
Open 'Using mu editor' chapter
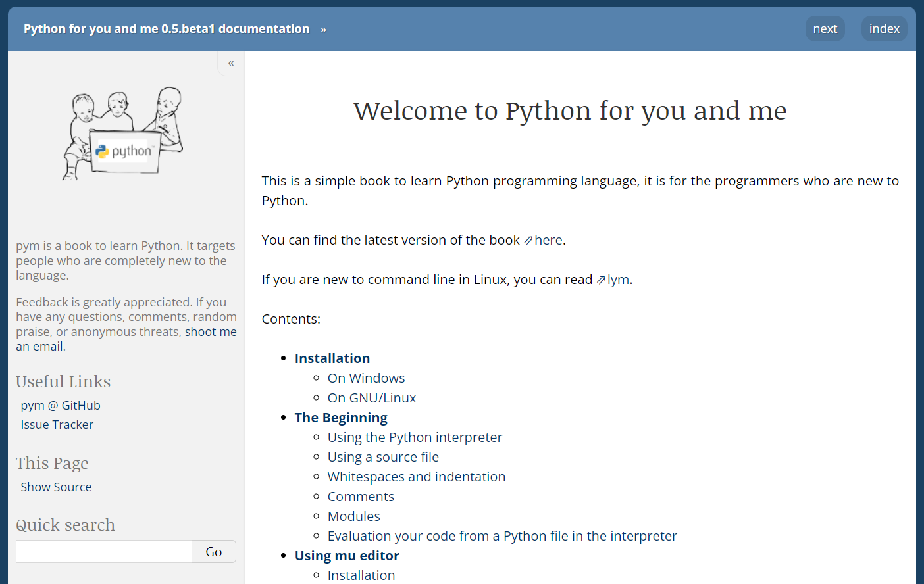[x=347, y=556]
